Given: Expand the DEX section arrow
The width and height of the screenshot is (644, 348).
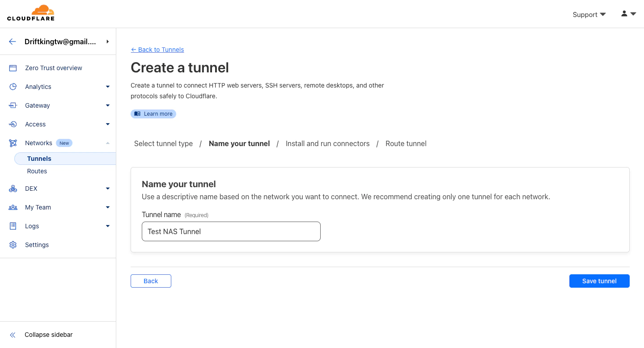Looking at the screenshot, I should (x=108, y=189).
